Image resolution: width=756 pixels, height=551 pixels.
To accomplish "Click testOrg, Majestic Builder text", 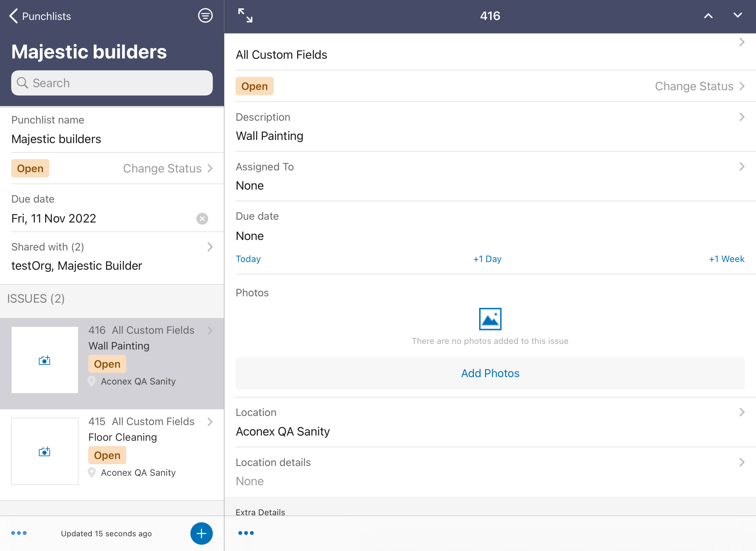I will point(77,266).
